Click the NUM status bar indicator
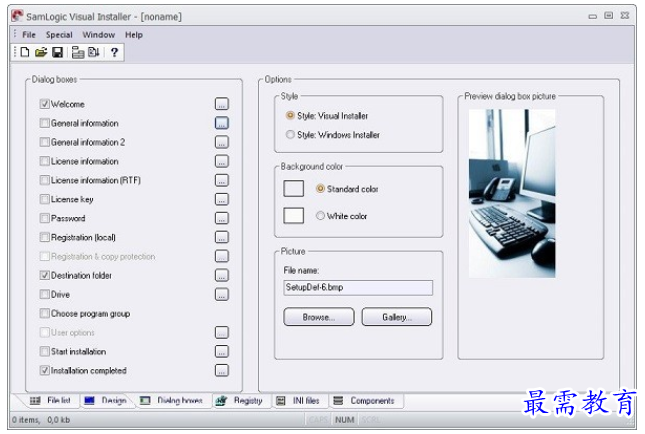Screen dimensions: 645x434 [x=344, y=420]
